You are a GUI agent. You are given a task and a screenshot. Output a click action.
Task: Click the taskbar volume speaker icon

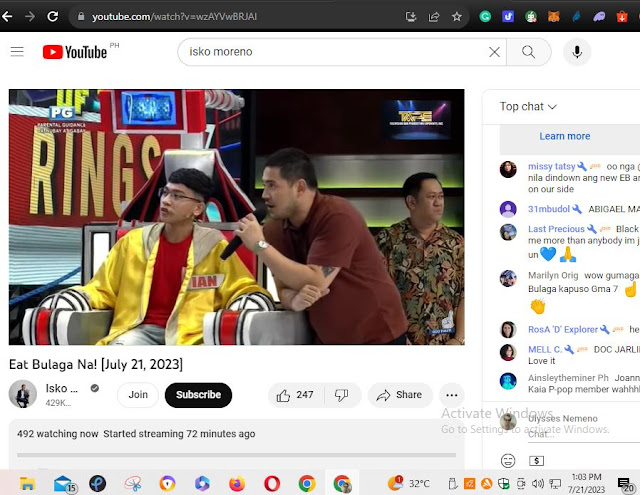pos(538,484)
